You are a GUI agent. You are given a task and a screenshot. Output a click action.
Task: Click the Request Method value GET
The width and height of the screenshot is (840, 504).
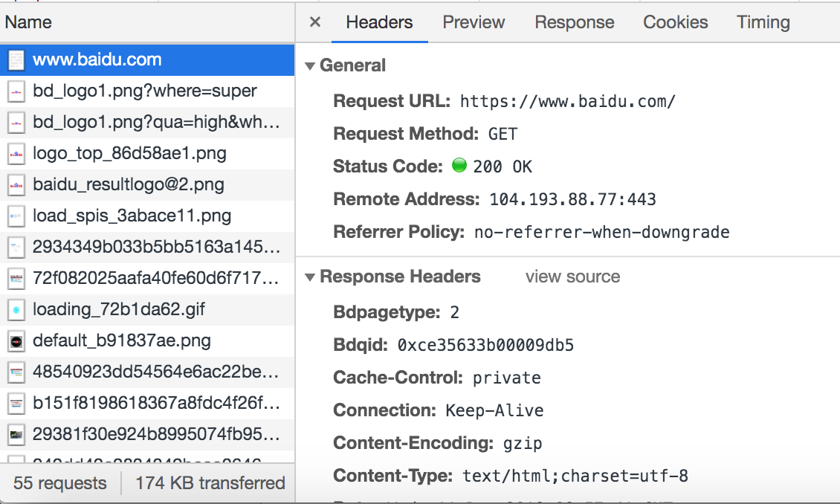click(x=503, y=134)
